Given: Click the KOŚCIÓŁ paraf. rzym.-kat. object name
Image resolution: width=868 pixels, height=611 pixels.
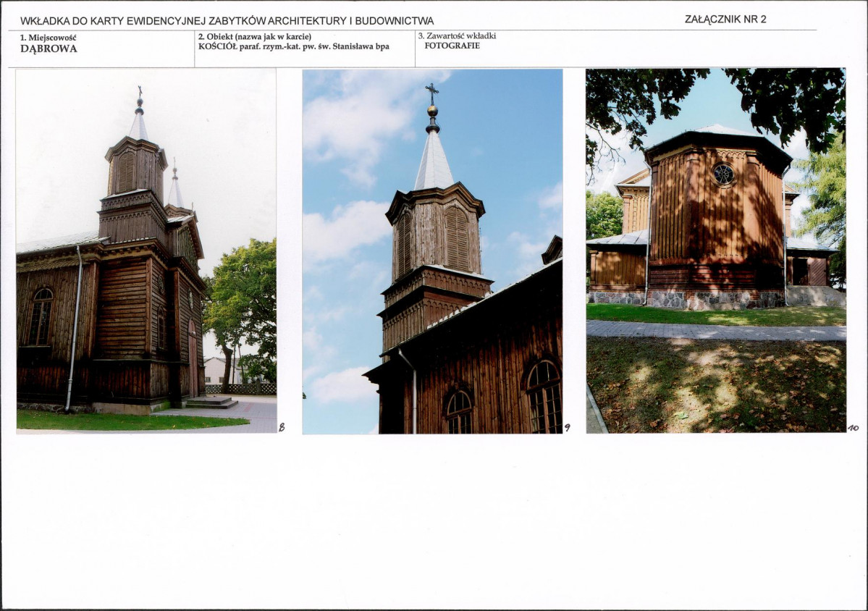Looking at the screenshot, I should (293, 46).
